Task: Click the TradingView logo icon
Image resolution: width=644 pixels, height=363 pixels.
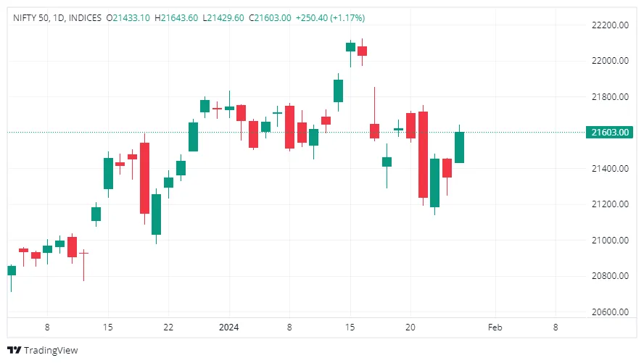Action: (x=15, y=351)
